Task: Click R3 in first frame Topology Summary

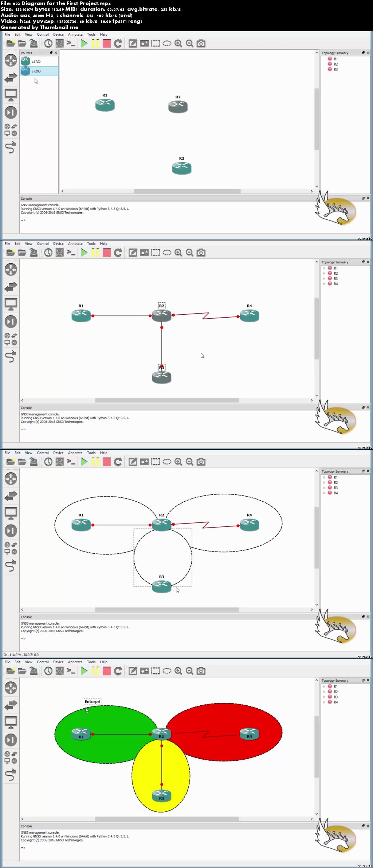Action: 335,69
